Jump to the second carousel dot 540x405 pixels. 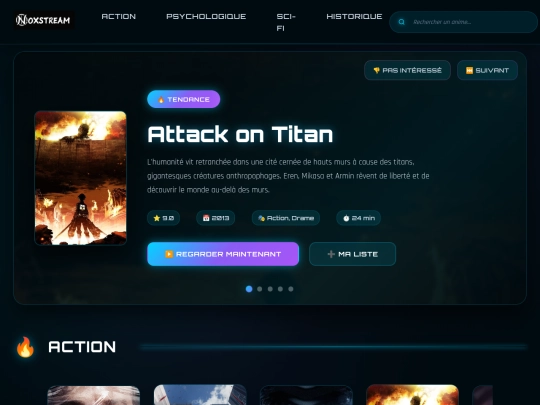(260, 289)
